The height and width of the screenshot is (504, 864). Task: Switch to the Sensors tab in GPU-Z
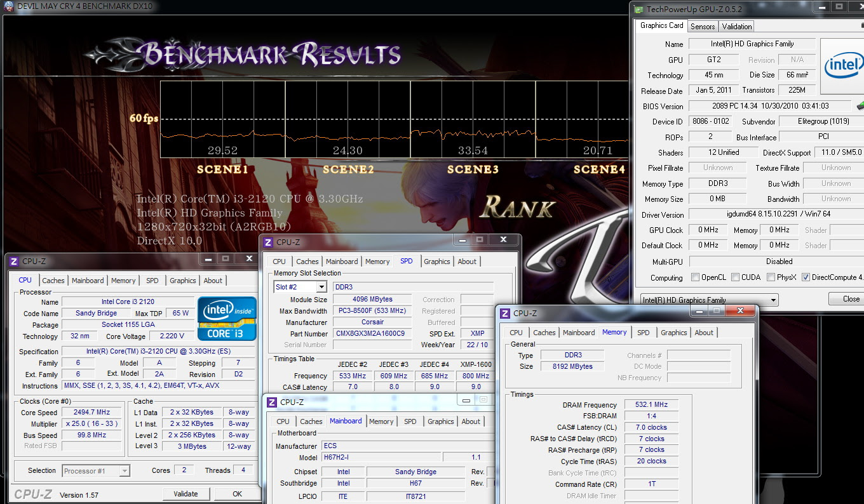tap(703, 26)
